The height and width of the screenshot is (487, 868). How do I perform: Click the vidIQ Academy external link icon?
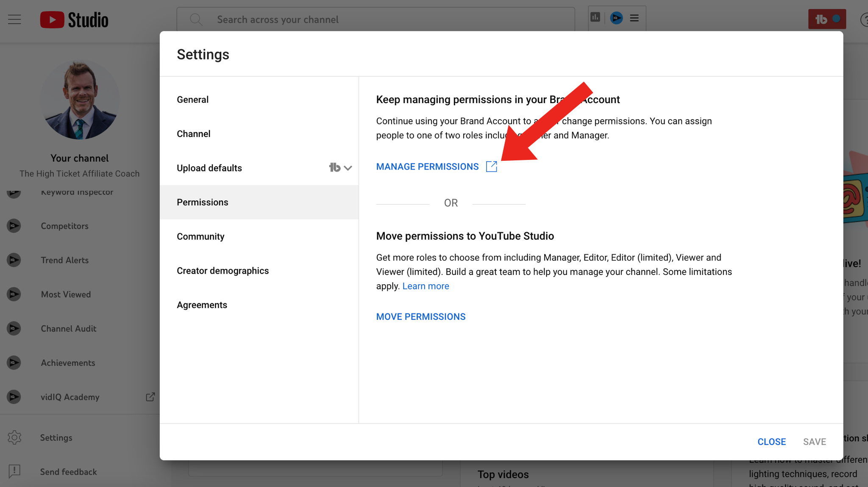[150, 397]
